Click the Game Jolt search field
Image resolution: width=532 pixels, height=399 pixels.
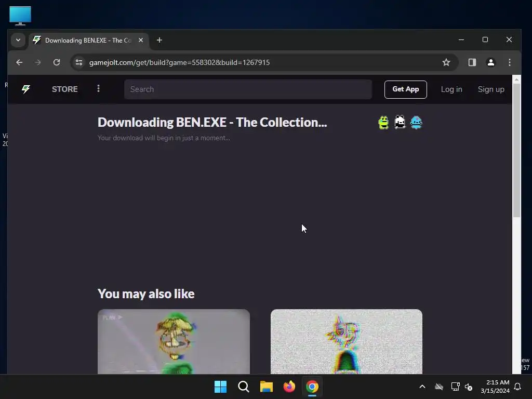coord(248,89)
